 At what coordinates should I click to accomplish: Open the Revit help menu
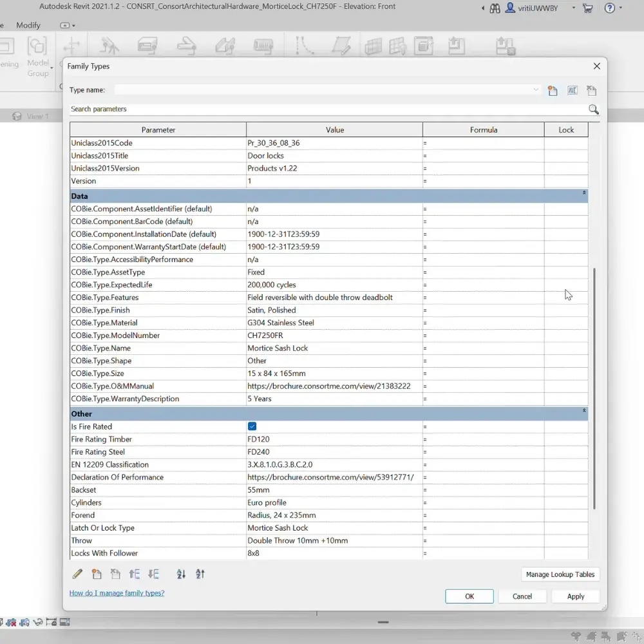point(609,8)
